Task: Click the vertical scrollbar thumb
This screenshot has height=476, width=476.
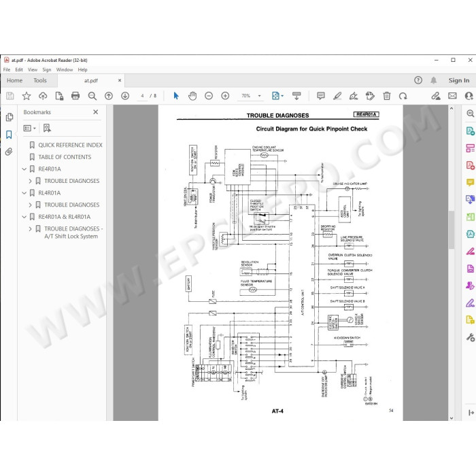Action: (x=452, y=230)
